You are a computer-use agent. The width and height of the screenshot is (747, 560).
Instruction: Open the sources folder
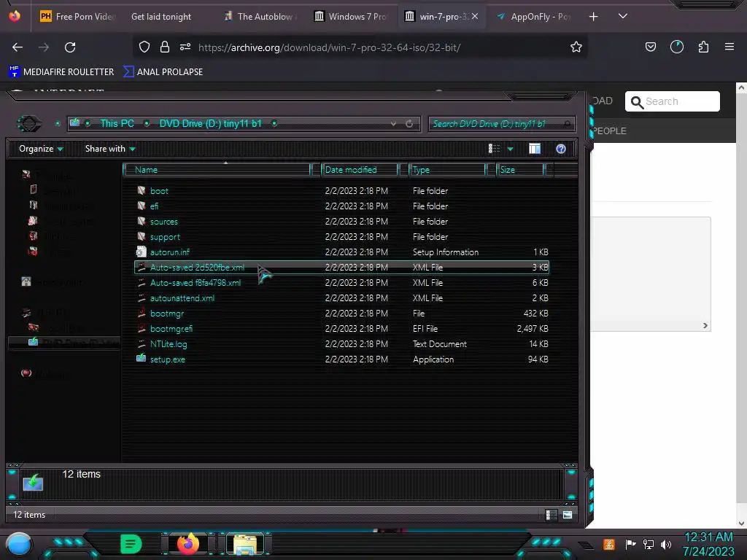(x=164, y=222)
